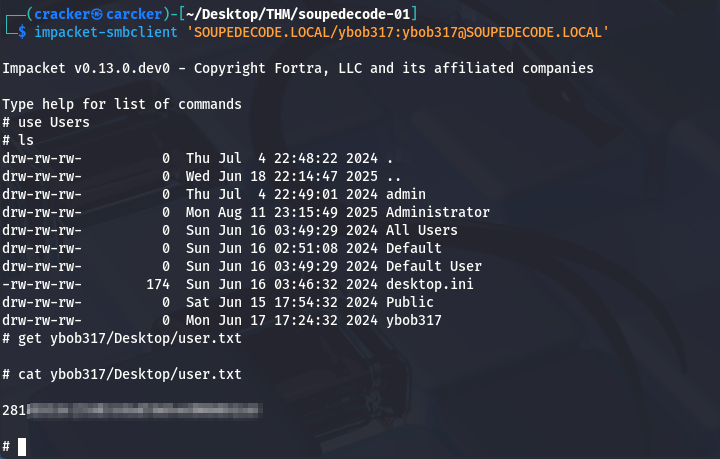Click the cracker username in prompt
Viewport: 720px width, 459px height.
(62, 14)
